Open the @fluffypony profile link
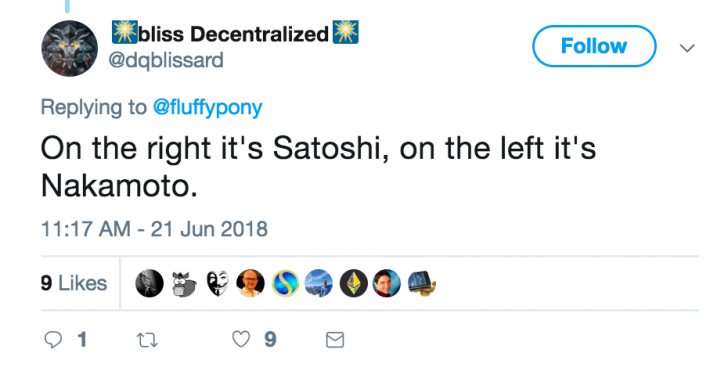Viewport: 728px width, 378px height. (208, 107)
